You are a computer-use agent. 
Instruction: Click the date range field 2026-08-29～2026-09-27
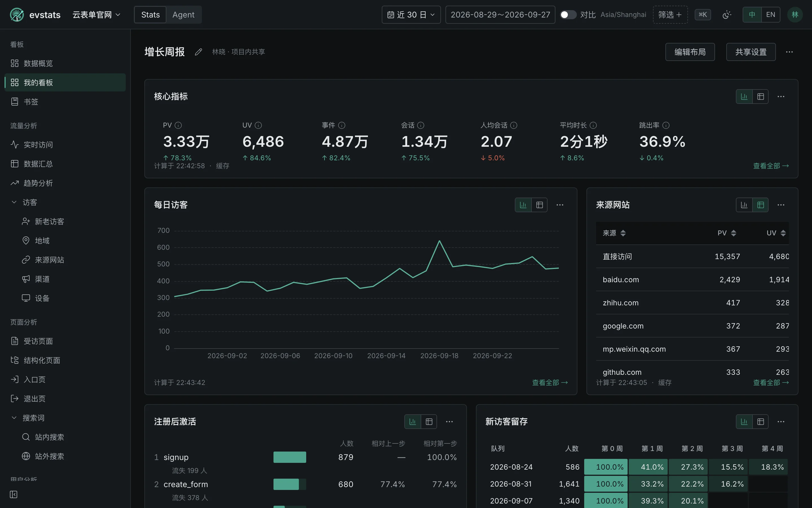[x=500, y=15]
